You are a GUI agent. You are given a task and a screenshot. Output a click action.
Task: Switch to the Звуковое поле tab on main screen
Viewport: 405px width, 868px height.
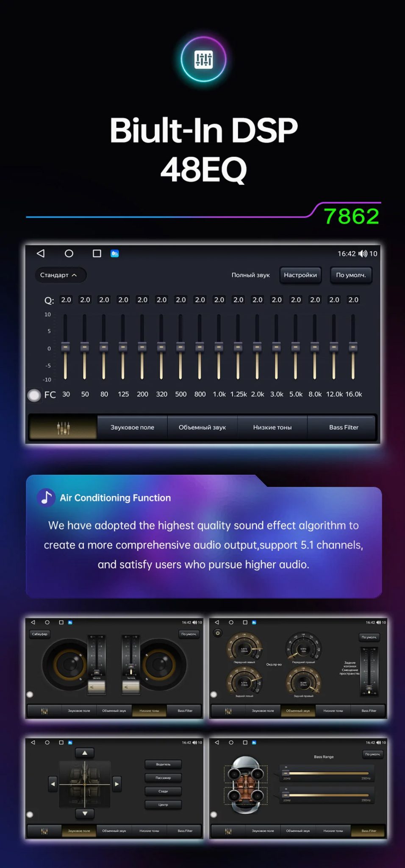click(132, 427)
